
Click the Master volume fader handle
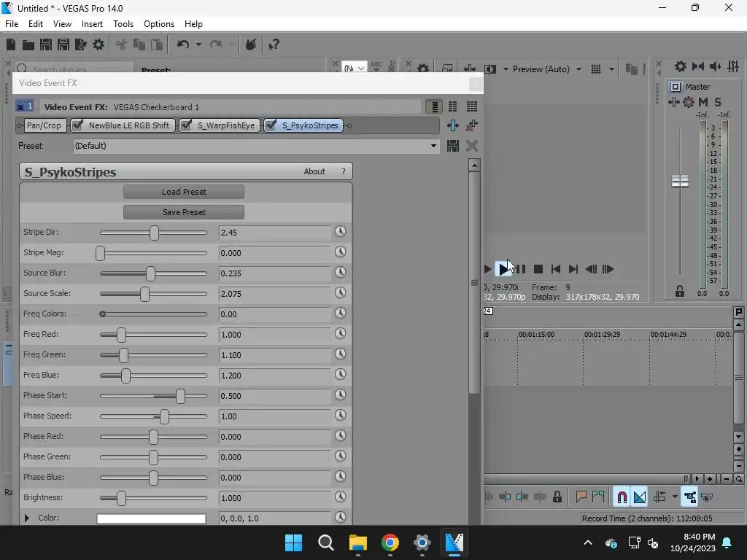coord(680,182)
